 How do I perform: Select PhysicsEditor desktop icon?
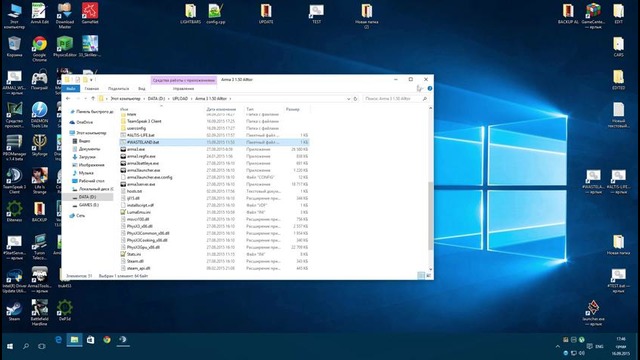pyautogui.click(x=65, y=46)
